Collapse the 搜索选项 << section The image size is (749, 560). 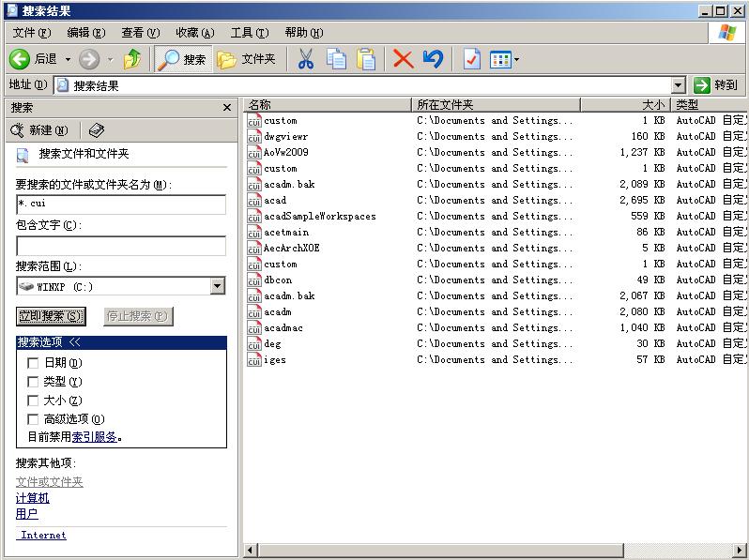(121, 342)
